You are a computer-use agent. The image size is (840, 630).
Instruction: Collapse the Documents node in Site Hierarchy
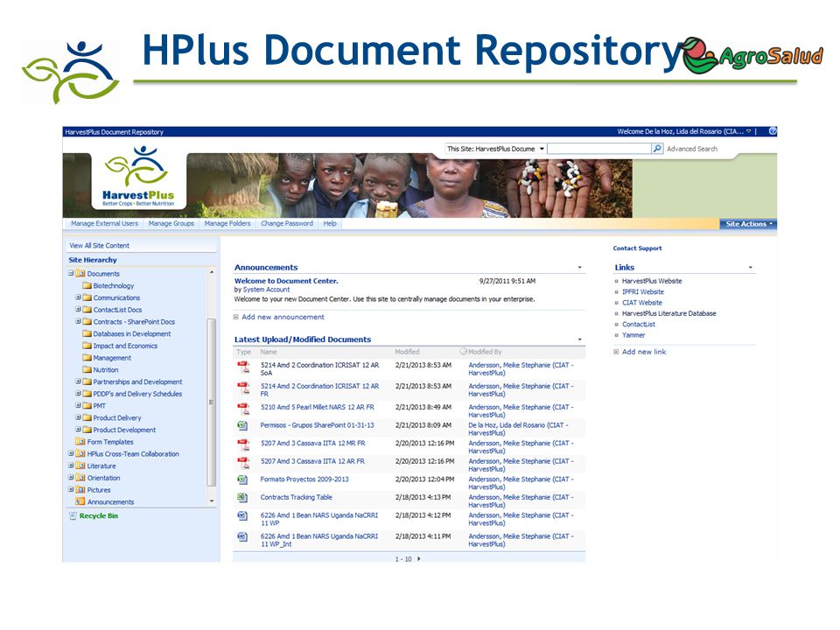(x=71, y=273)
